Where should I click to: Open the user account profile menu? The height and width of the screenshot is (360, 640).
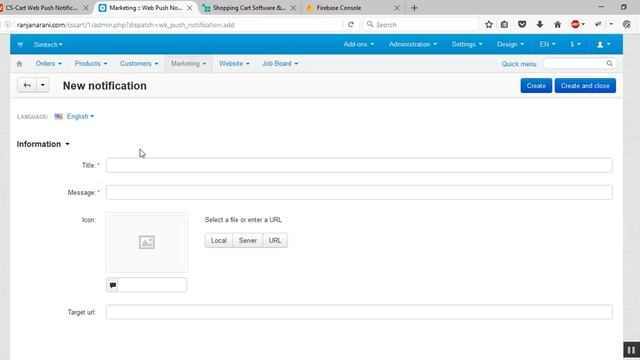point(604,44)
